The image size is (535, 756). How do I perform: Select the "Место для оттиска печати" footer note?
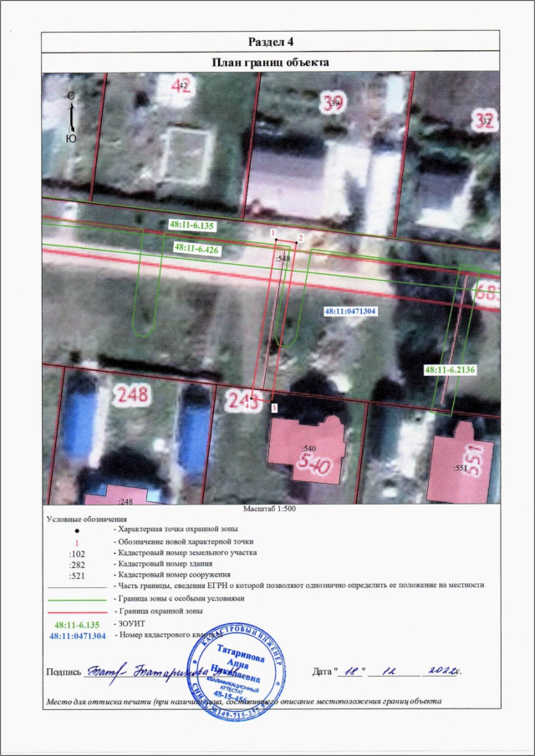point(243,701)
